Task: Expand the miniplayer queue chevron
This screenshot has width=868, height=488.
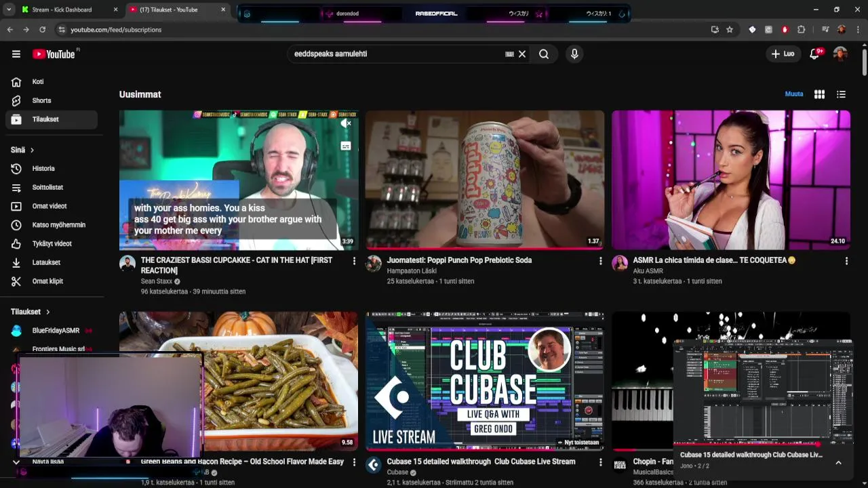Action: (x=838, y=462)
